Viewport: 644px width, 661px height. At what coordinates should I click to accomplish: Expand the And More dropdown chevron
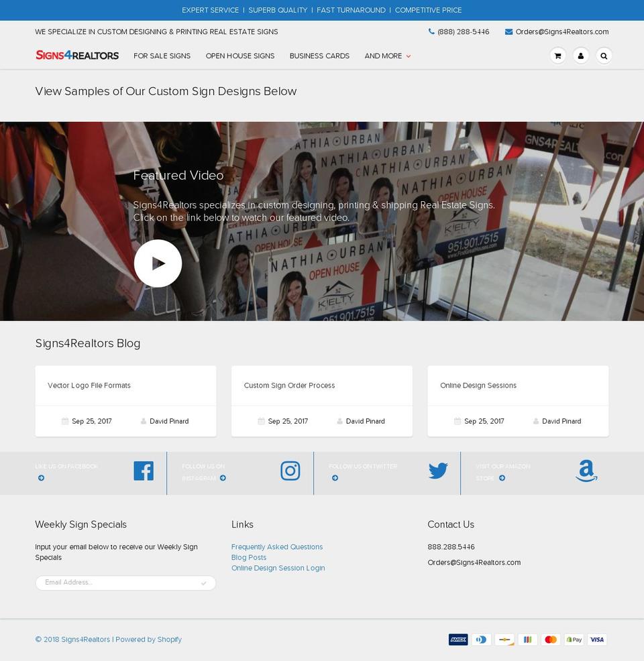click(x=409, y=56)
